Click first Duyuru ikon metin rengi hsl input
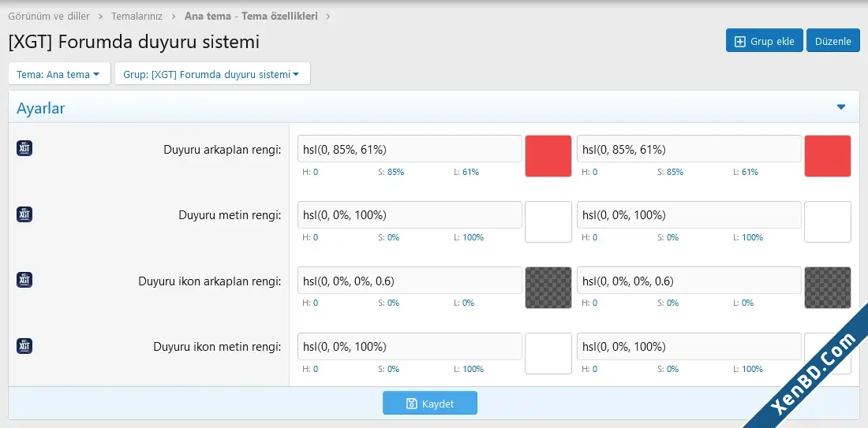 pyautogui.click(x=410, y=346)
